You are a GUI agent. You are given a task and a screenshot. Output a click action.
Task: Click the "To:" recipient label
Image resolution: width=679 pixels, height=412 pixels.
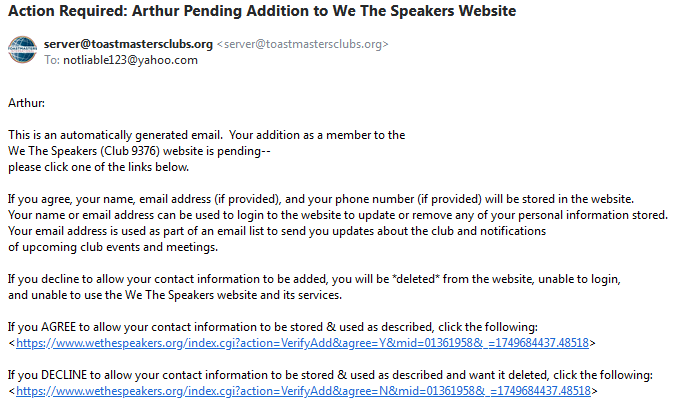(x=52, y=60)
